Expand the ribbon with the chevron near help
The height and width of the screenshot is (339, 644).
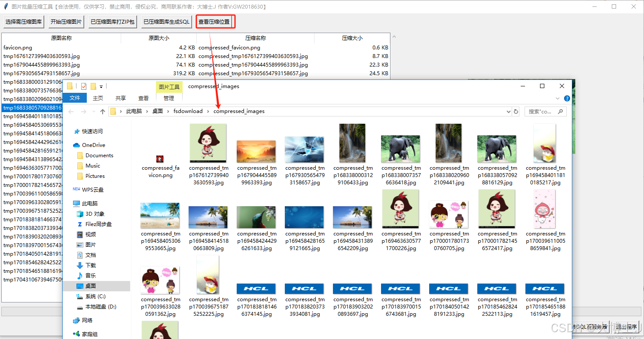558,98
